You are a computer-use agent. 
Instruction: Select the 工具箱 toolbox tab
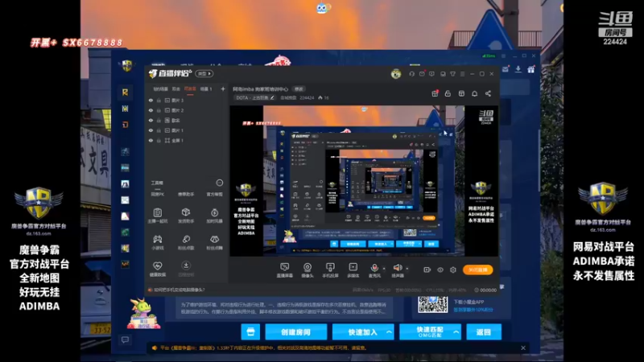pyautogui.click(x=157, y=183)
